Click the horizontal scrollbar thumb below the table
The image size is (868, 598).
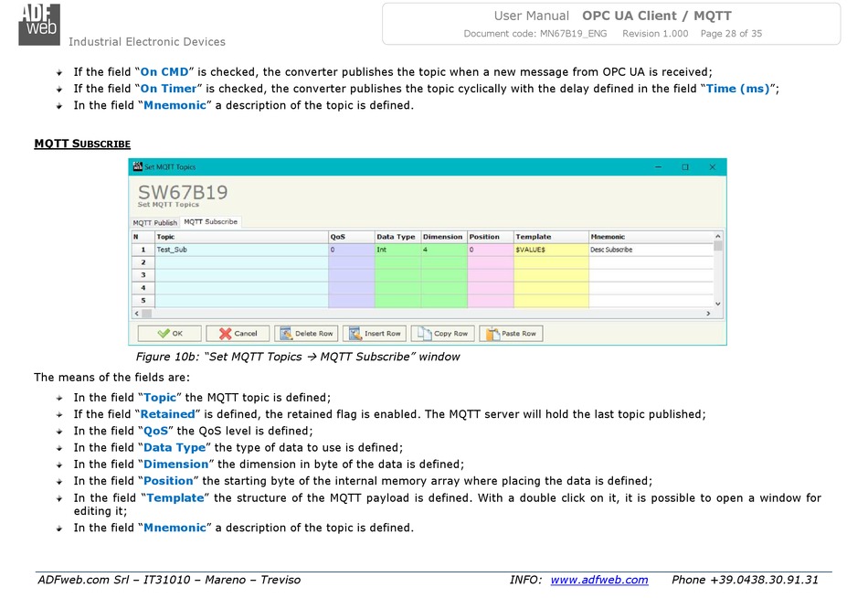(x=147, y=313)
